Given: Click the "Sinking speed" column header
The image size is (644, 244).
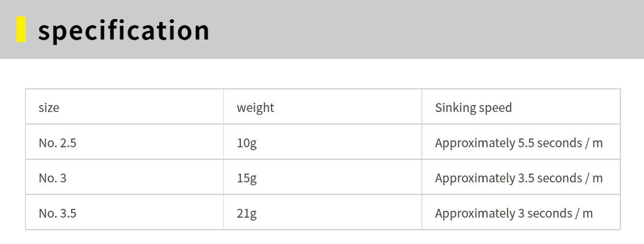Looking at the screenshot, I should [x=473, y=108].
